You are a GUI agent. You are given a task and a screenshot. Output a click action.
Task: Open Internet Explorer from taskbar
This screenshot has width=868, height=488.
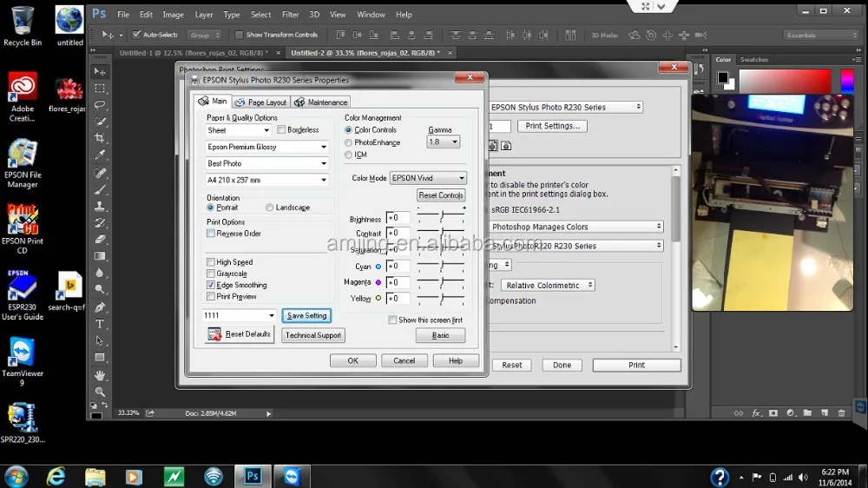(56, 476)
